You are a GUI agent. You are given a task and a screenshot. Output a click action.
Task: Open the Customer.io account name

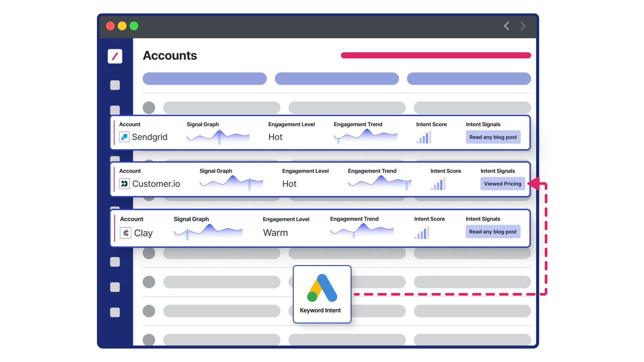pyautogui.click(x=156, y=184)
